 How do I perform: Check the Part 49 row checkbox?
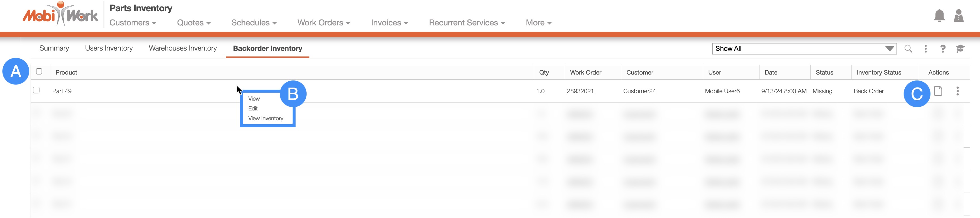[36, 90]
